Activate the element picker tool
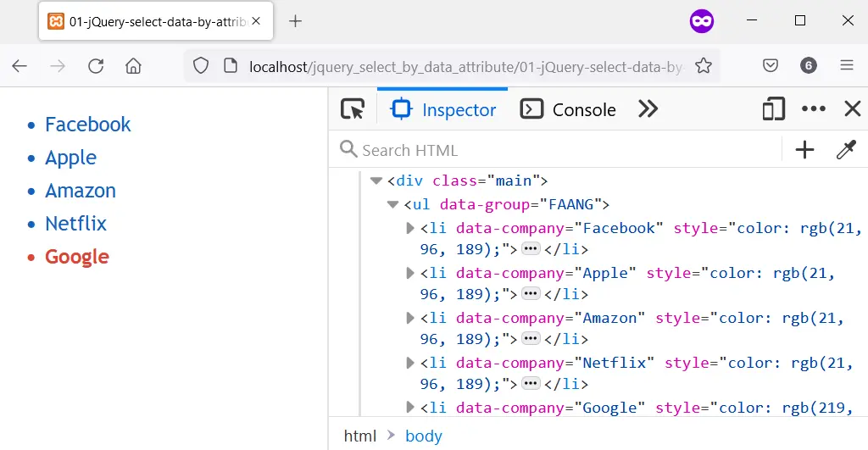Screen dimensions: 868x450 point(353,109)
